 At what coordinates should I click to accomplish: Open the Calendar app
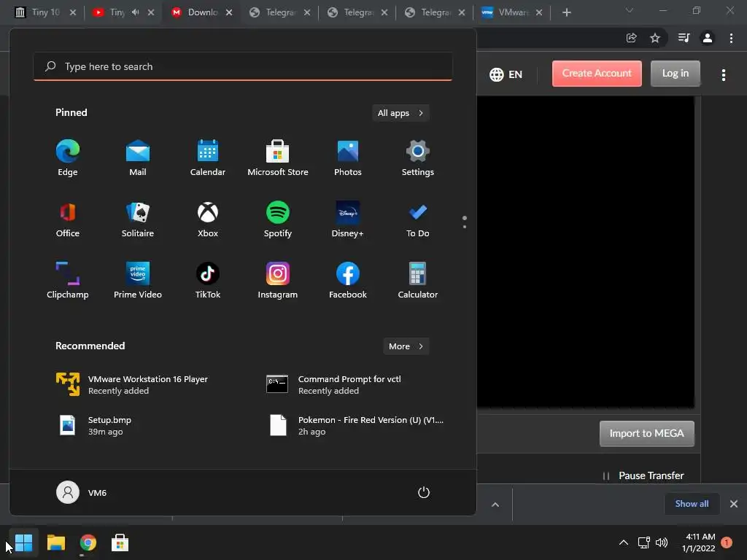click(x=208, y=158)
